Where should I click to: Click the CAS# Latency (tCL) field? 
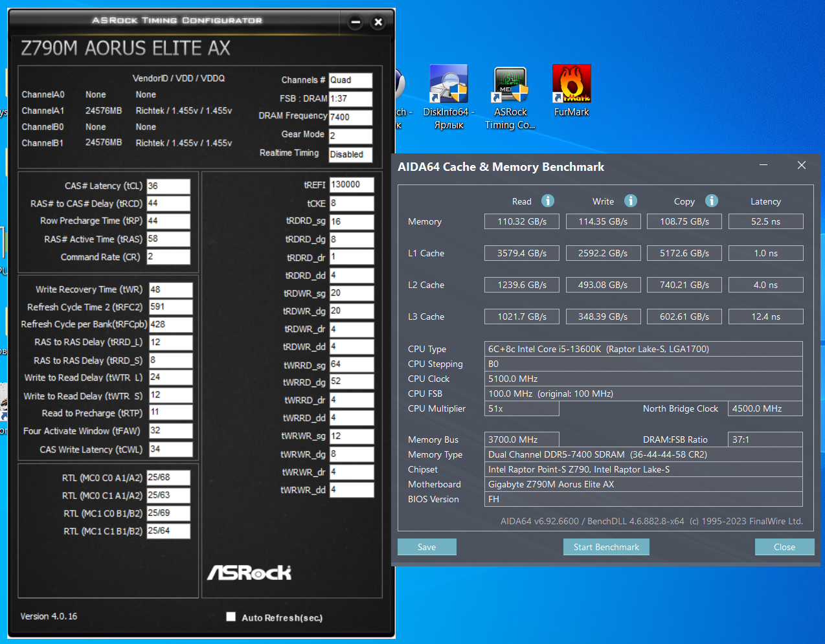[x=168, y=186]
